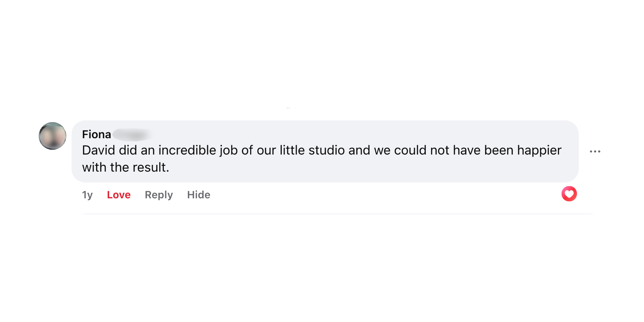Click the heart reaction icon below comment
Screen dimensions: 644x322
pyautogui.click(x=569, y=194)
